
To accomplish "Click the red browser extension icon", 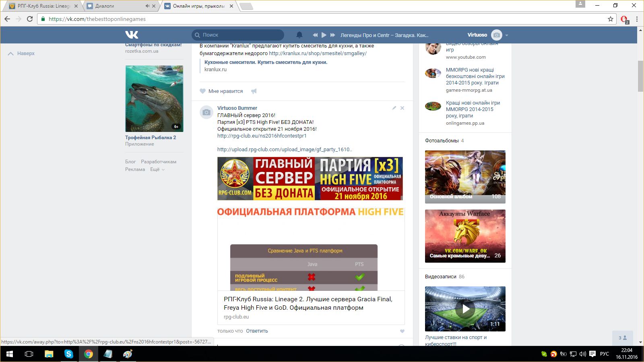I will tap(624, 19).
